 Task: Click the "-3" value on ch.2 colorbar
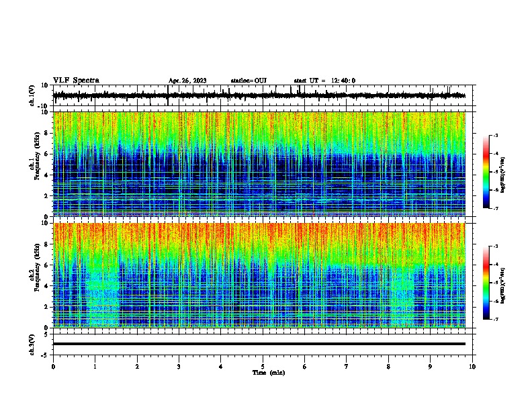pyautogui.click(x=495, y=246)
